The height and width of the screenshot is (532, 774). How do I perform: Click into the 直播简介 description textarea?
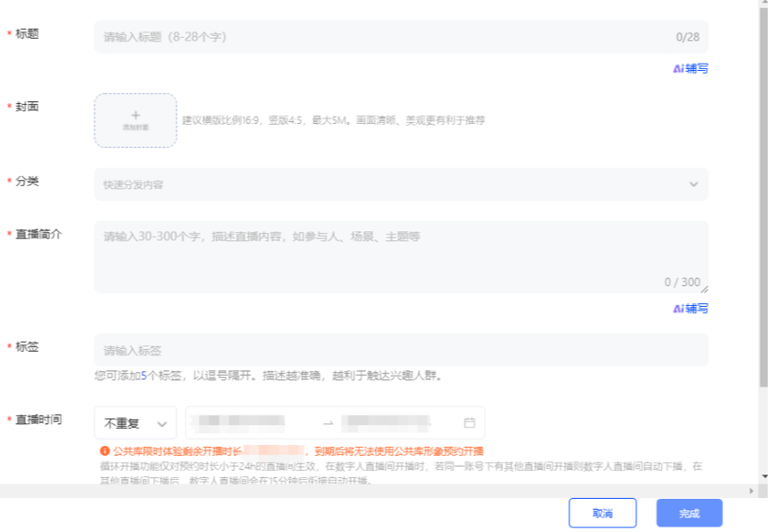pyautogui.click(x=400, y=256)
